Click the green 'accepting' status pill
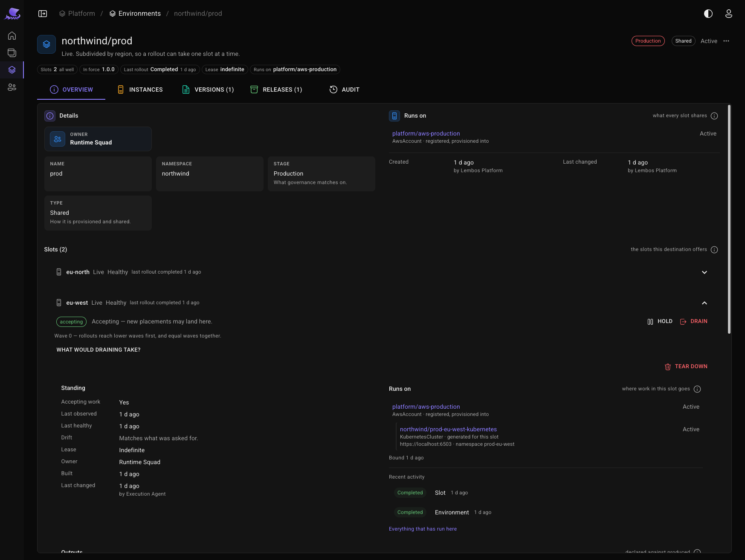This screenshot has width=745, height=560. tap(71, 322)
